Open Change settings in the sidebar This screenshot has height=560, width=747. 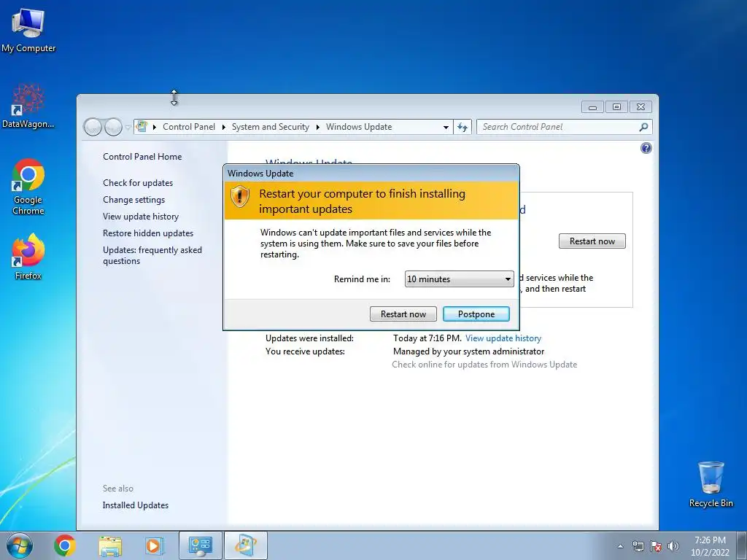[134, 200]
